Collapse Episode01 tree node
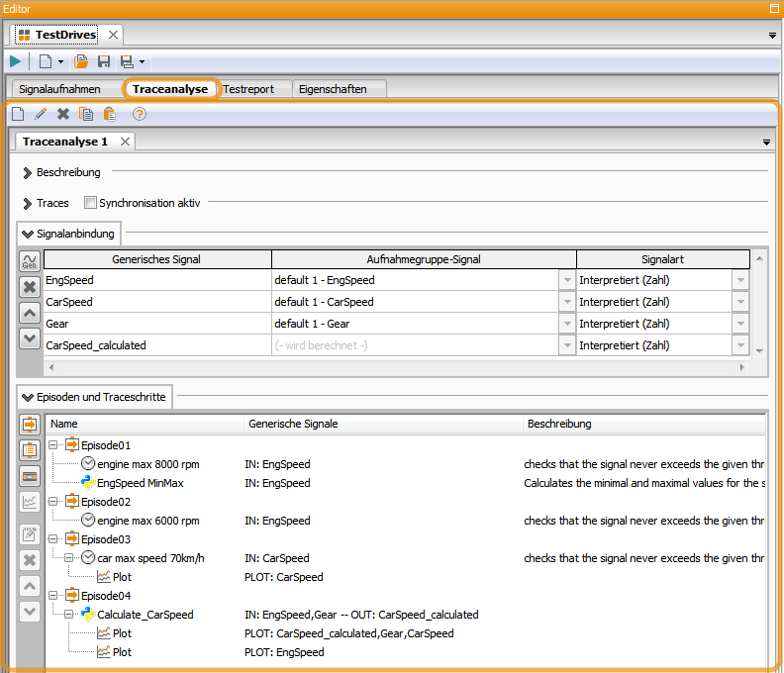Screen dimensions: 784x673 (x=53, y=444)
